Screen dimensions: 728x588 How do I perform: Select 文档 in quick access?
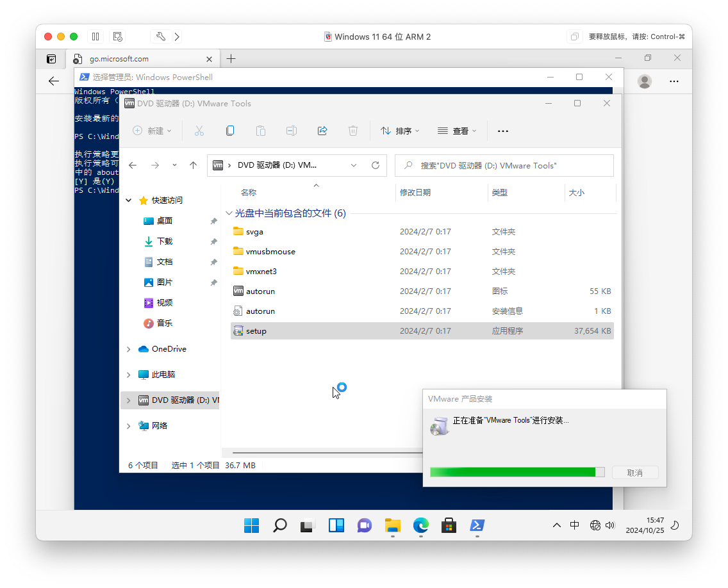164,262
